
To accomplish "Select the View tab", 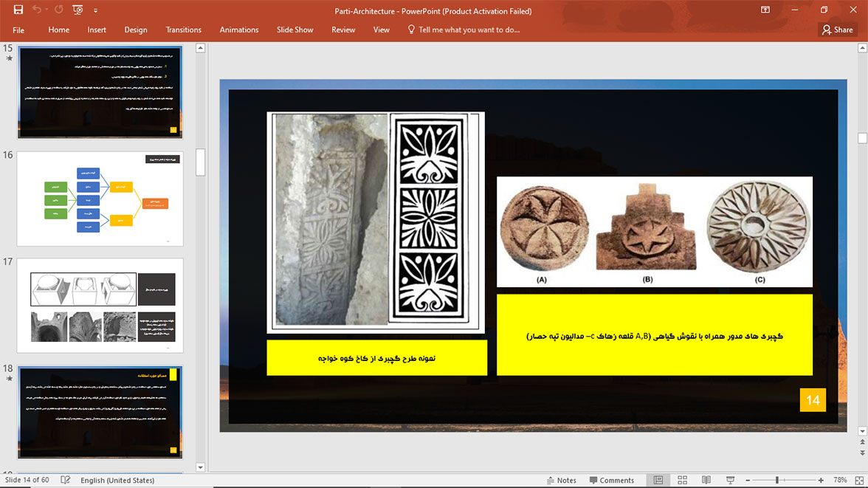I will (x=382, y=30).
